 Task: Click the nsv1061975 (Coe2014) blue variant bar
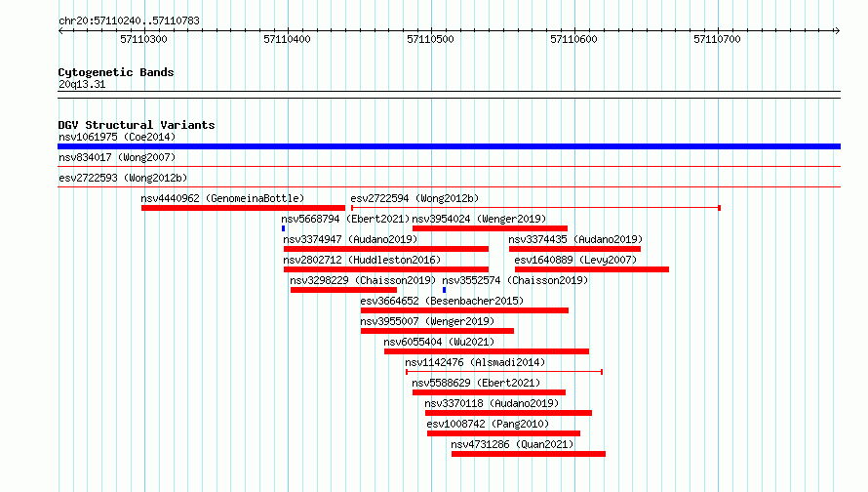coord(449,146)
